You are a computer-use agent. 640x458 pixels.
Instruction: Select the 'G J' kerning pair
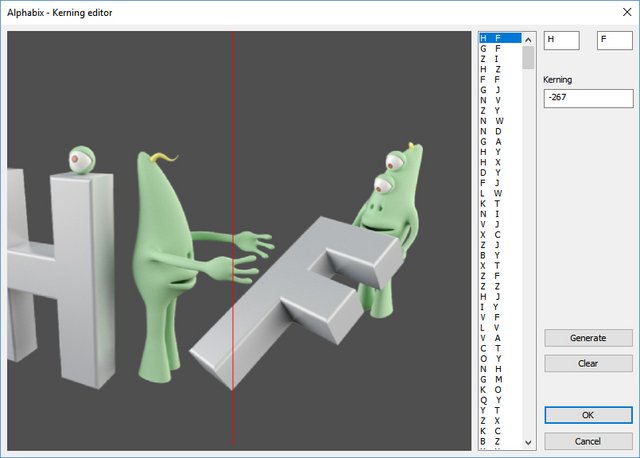[x=500, y=90]
